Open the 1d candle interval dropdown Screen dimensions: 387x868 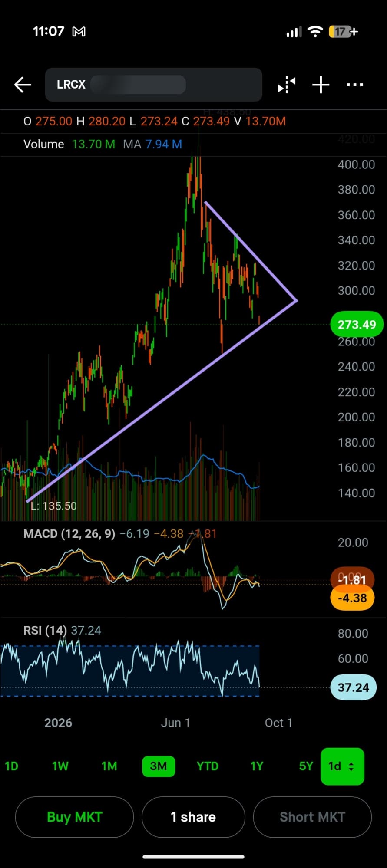pyautogui.click(x=342, y=766)
